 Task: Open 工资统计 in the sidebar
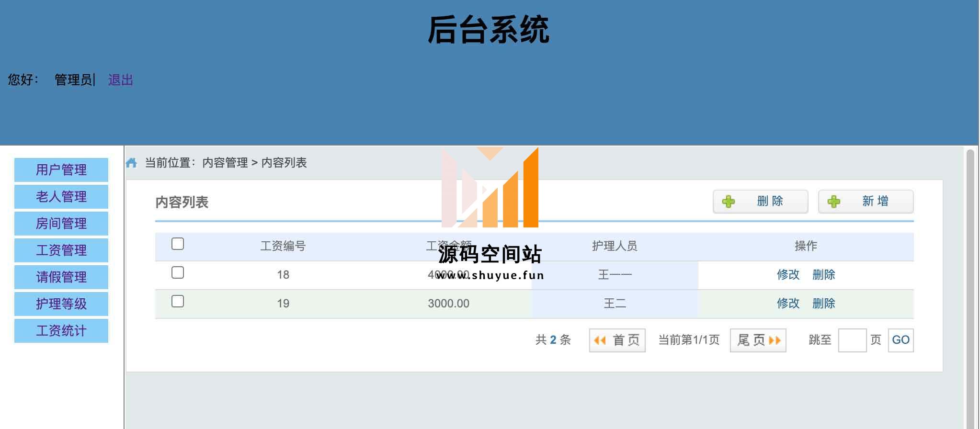coord(61,331)
